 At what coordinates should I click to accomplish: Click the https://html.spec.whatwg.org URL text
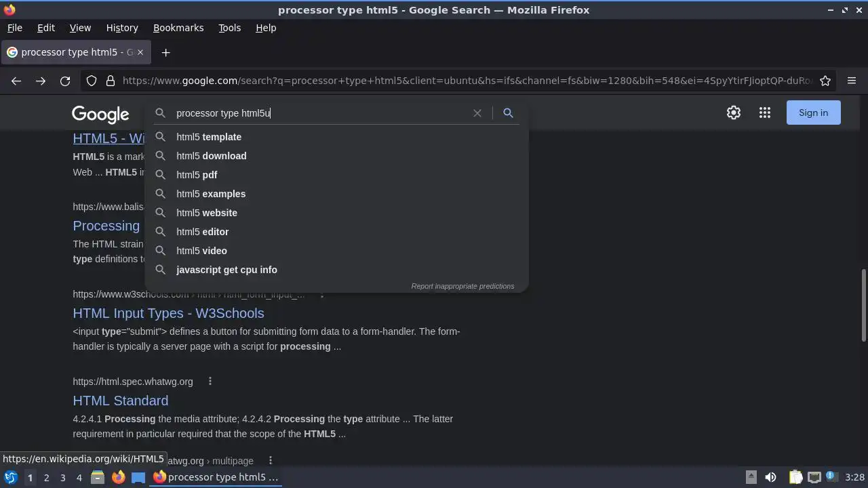pyautogui.click(x=133, y=382)
